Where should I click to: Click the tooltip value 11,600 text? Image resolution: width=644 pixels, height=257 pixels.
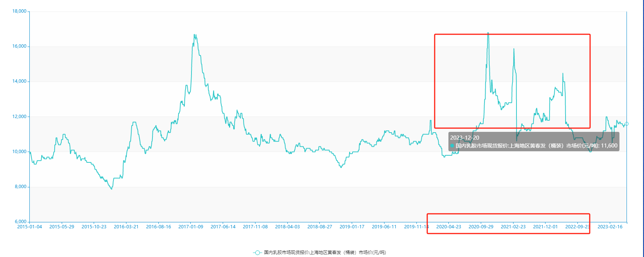tap(609, 146)
